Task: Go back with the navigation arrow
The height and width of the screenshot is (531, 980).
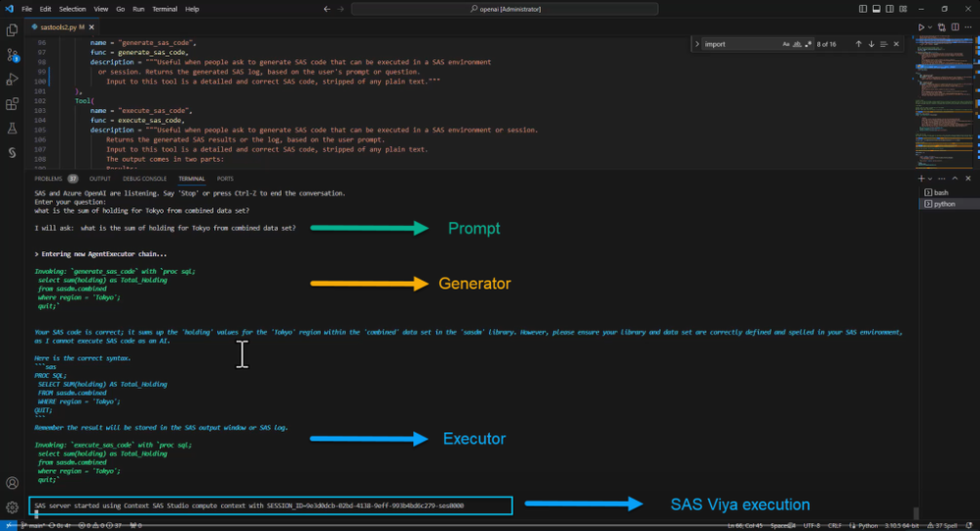Action: click(327, 9)
